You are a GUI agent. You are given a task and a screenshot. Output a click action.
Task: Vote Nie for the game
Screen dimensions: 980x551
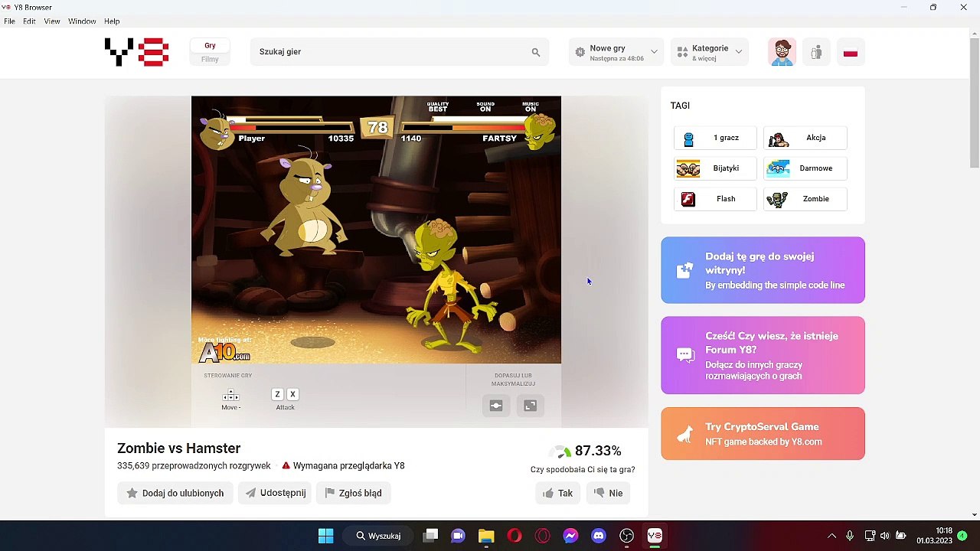pyautogui.click(x=609, y=493)
